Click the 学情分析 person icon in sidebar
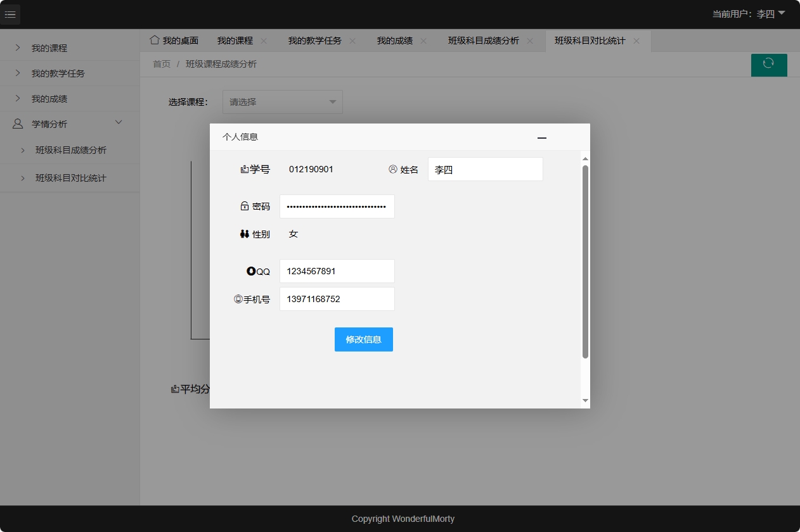Viewport: 800px width, 532px height. click(16, 123)
